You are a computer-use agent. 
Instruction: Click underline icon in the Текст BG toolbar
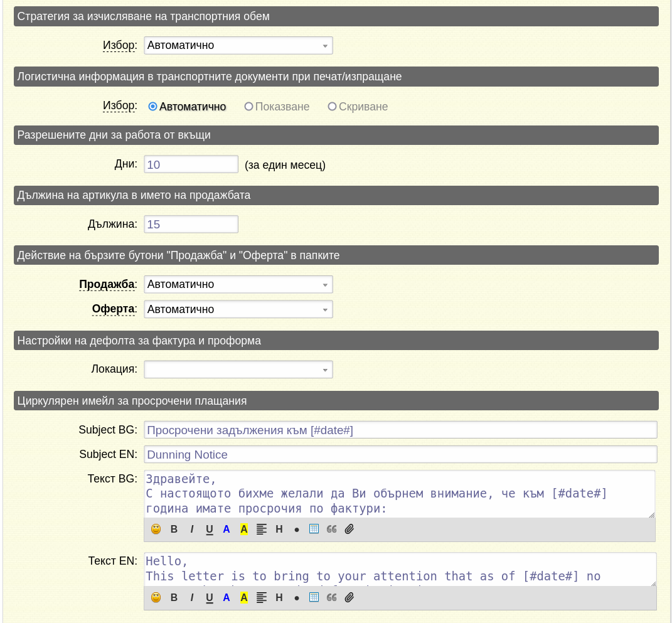click(209, 529)
